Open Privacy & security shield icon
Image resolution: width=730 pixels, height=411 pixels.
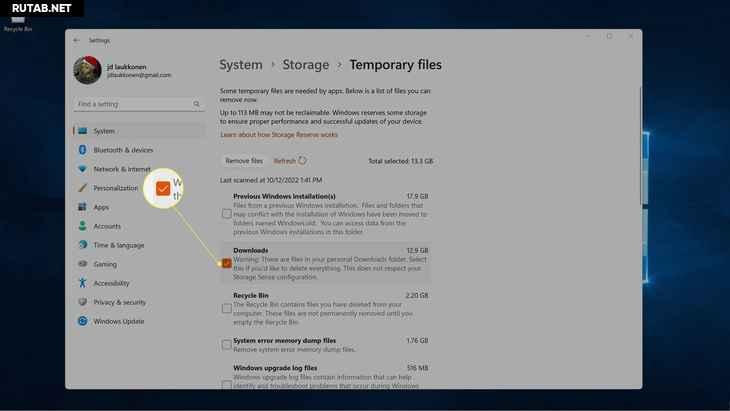[83, 302]
